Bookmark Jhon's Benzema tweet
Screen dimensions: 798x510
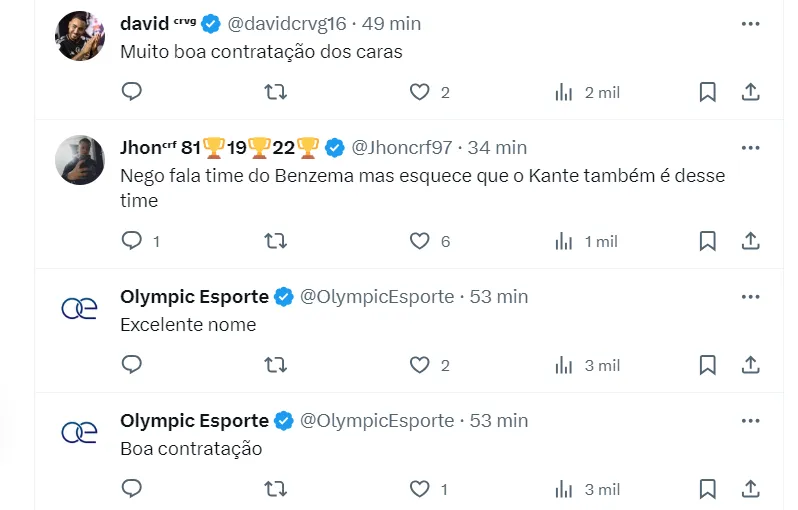tap(707, 241)
